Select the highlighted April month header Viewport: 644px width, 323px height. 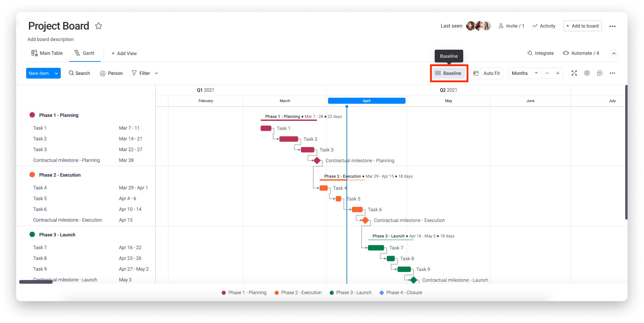pos(367,101)
